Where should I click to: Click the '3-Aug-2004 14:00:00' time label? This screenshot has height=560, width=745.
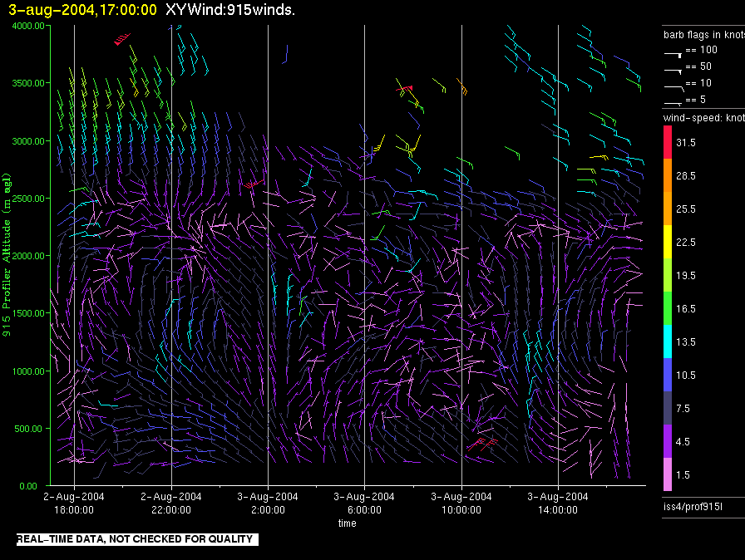pyautogui.click(x=558, y=503)
